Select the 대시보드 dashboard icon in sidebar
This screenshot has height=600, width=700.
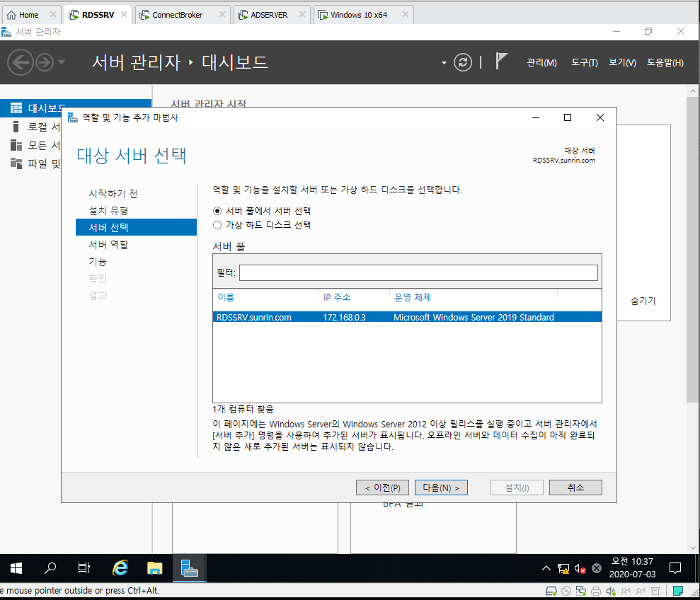point(16,108)
